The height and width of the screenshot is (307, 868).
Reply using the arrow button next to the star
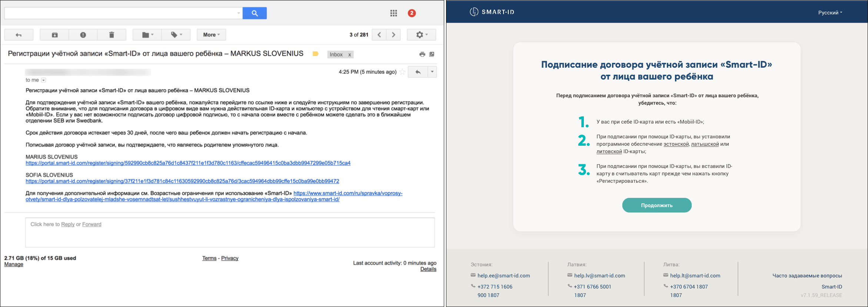[418, 72]
